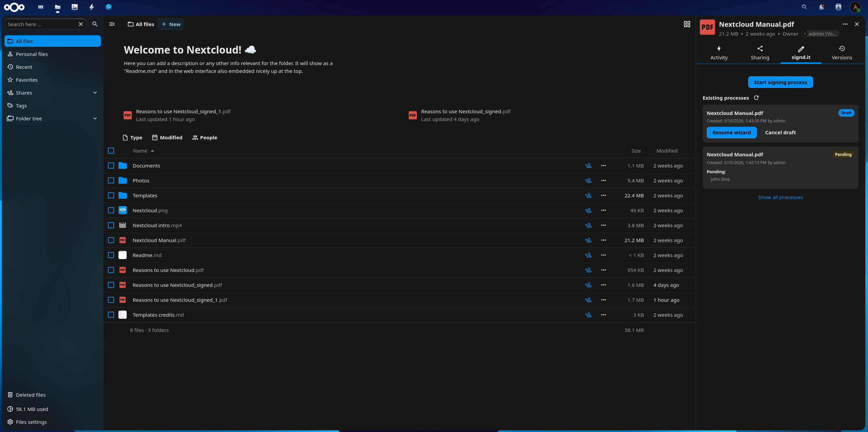Switch to the Sharing tab
This screenshot has height=432, width=868.
pyautogui.click(x=760, y=53)
